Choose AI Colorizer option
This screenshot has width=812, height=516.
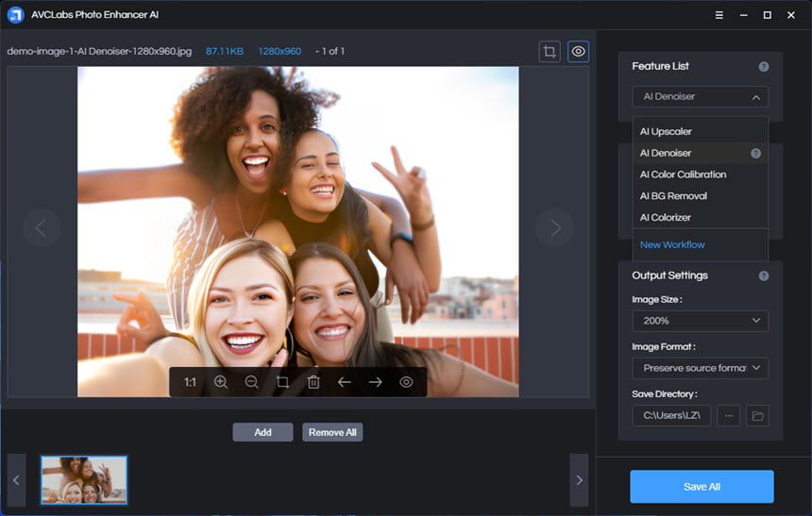pos(701,217)
